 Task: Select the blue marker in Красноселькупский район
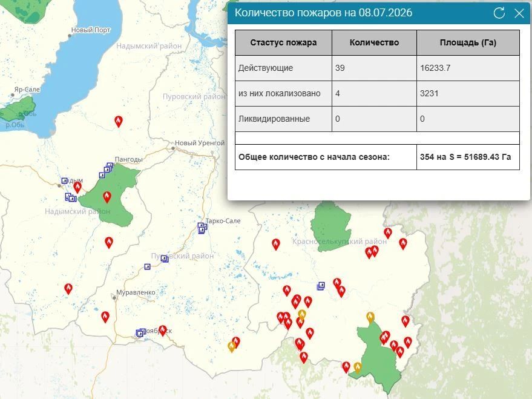coord(321,286)
